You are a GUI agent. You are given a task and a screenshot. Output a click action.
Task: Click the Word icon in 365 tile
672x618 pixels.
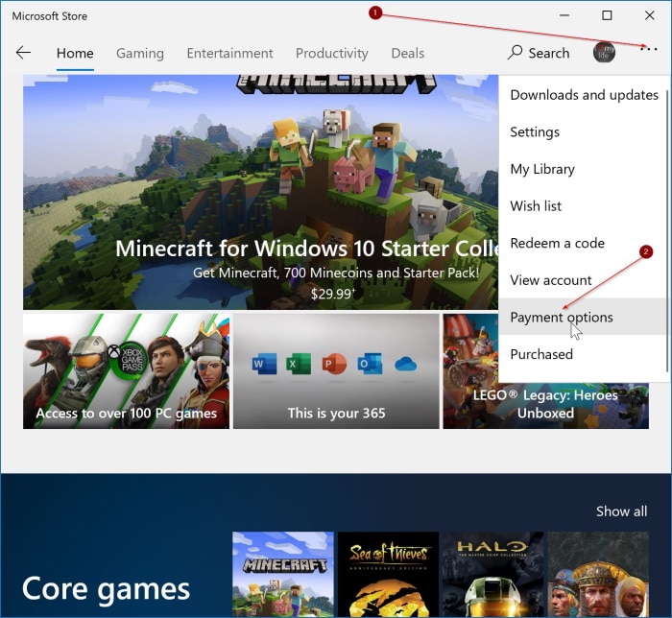click(x=264, y=364)
